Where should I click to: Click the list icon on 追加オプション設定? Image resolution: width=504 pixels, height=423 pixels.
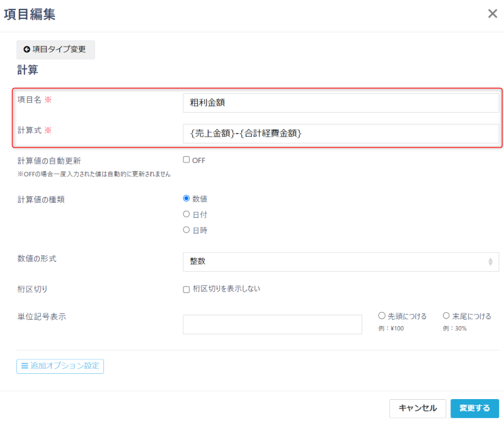25,366
